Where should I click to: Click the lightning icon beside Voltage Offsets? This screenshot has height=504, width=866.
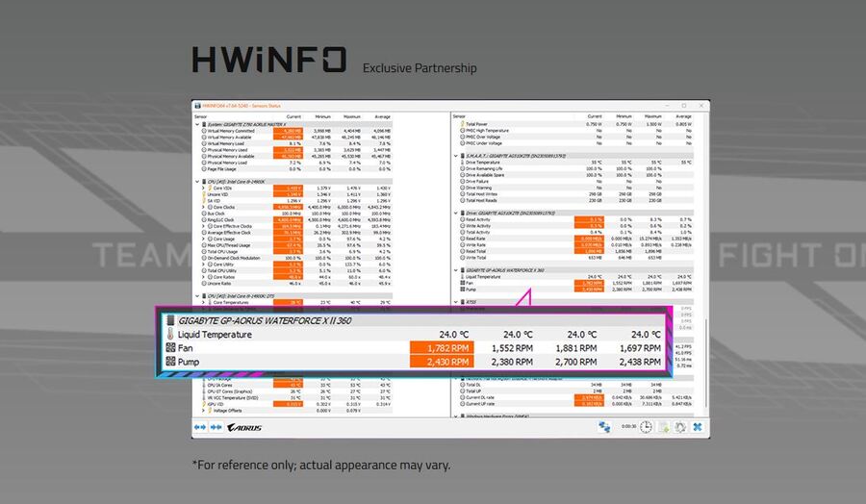(x=211, y=411)
